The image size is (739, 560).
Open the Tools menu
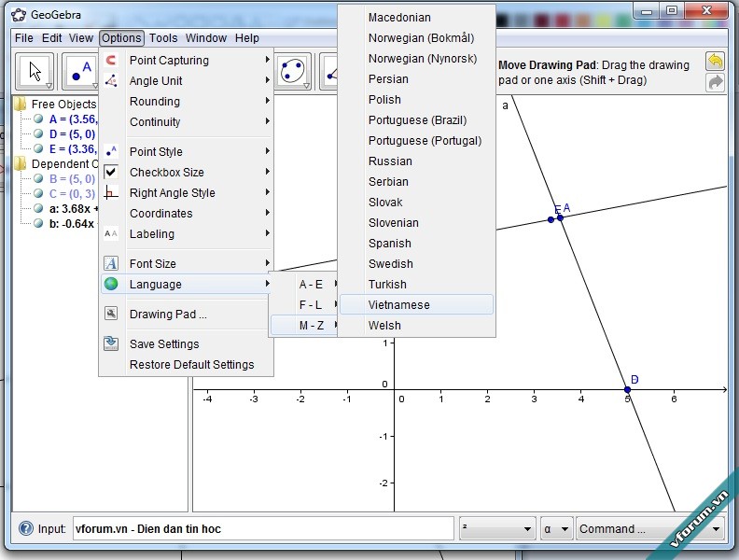pyautogui.click(x=163, y=38)
